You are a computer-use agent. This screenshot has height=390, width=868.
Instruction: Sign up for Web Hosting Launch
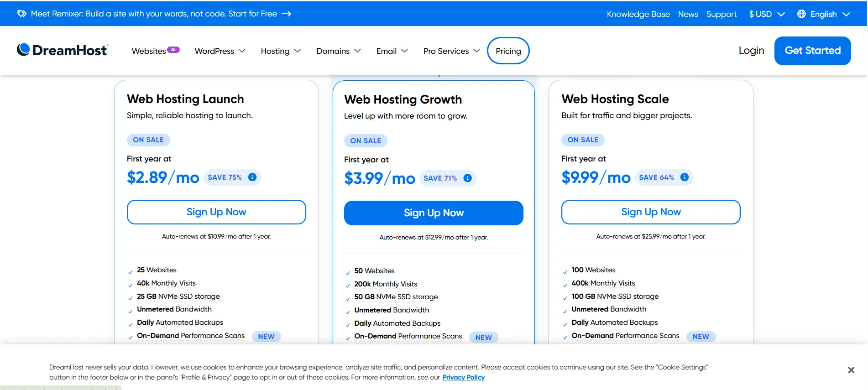click(x=216, y=212)
